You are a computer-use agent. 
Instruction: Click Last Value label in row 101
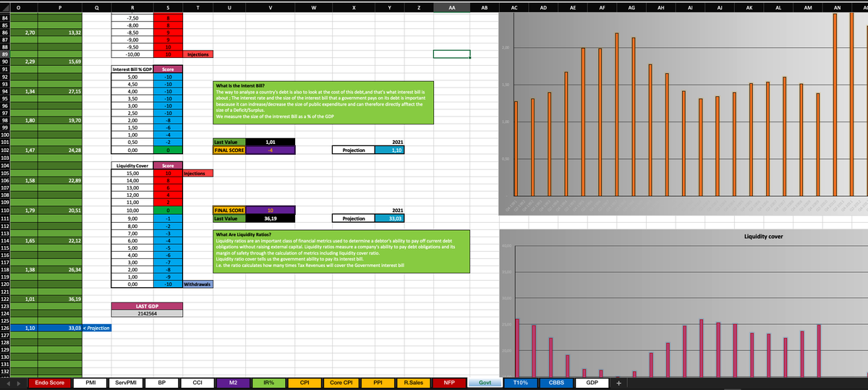(229, 143)
